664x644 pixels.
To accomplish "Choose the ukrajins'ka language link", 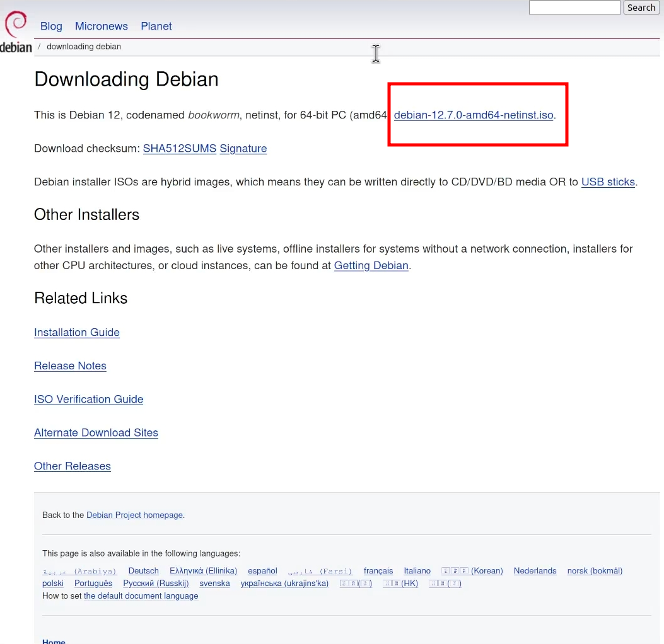I will point(284,584).
